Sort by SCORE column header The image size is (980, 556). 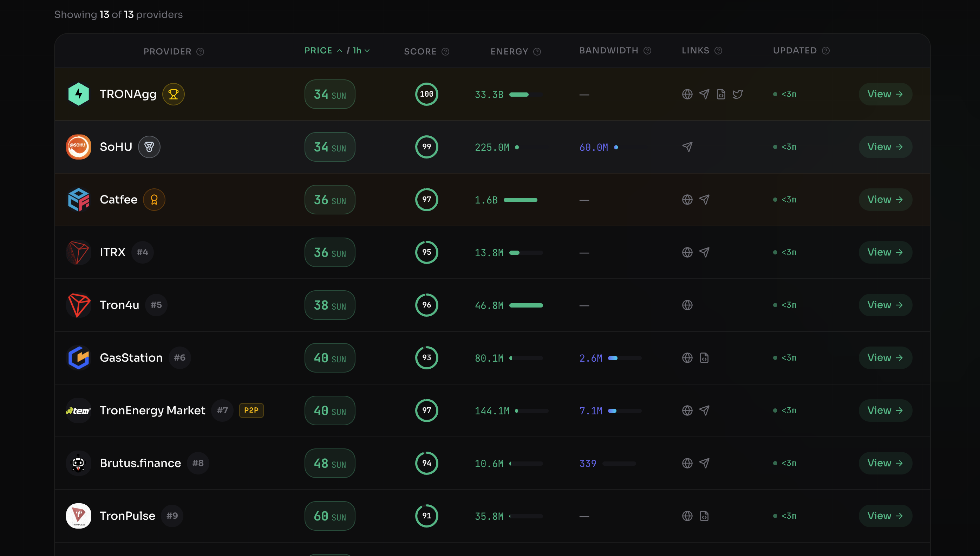[x=420, y=52]
